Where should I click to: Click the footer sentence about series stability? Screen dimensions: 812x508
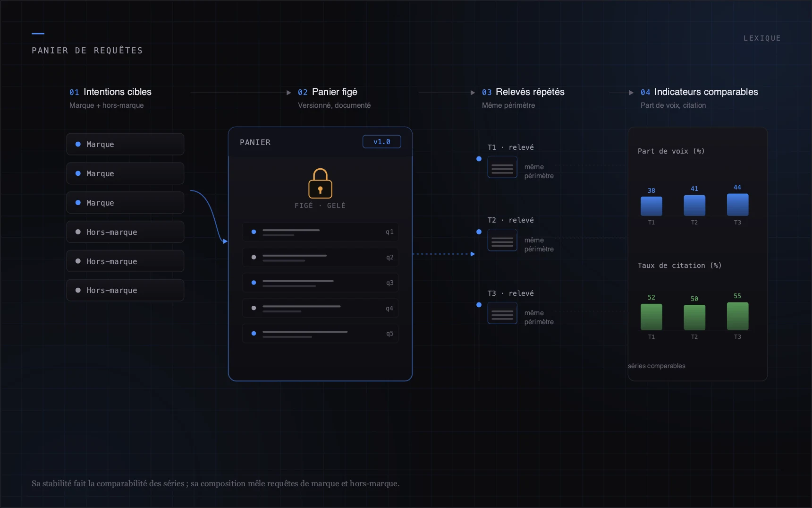click(215, 483)
